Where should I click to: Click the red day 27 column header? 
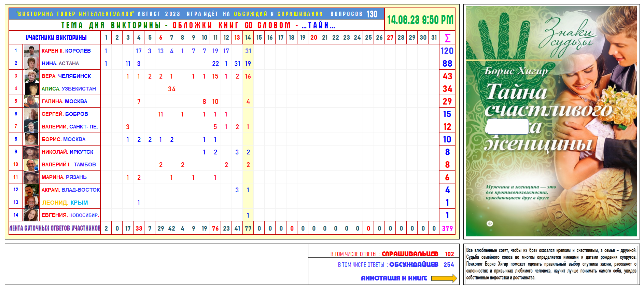click(390, 38)
